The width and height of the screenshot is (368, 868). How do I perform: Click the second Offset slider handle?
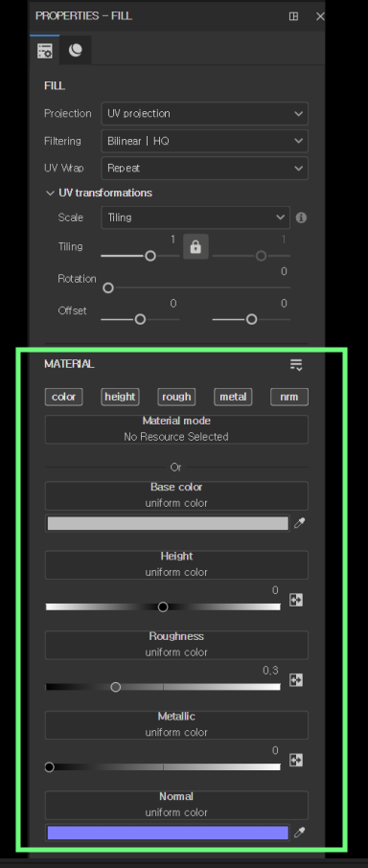(251, 319)
